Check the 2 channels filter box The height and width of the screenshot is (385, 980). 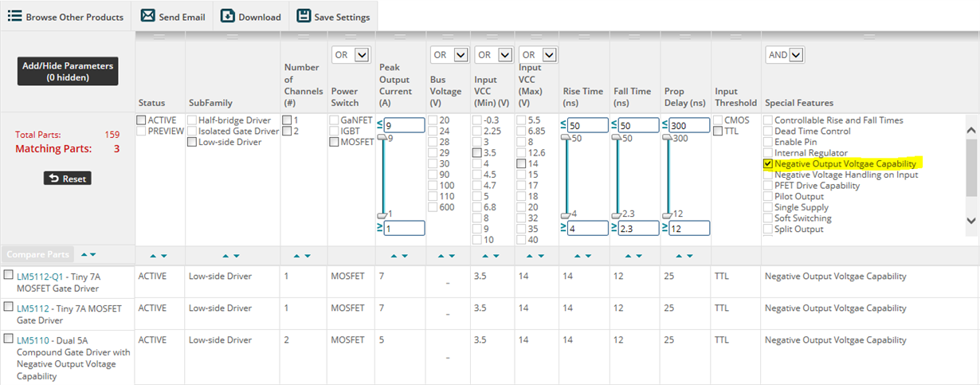(287, 132)
